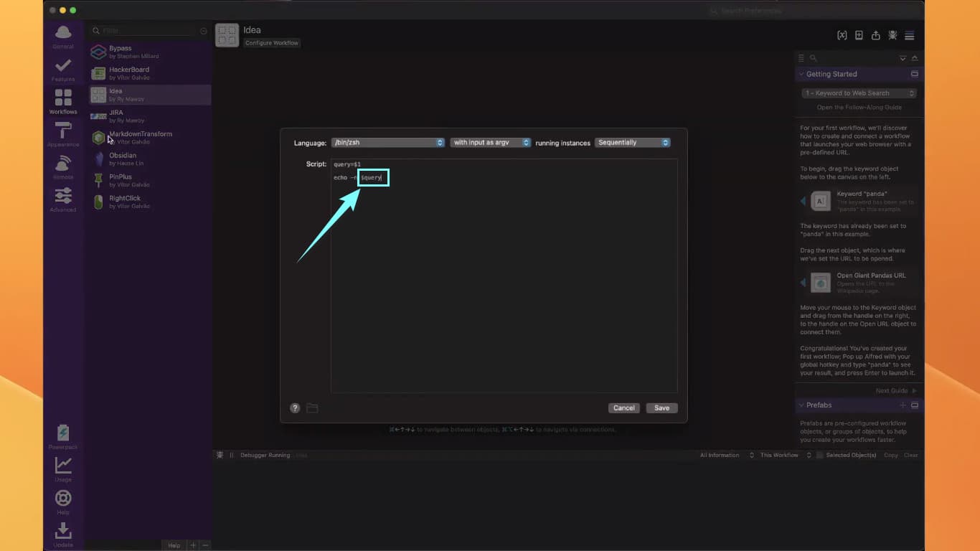
Task: Open the "with input as argv" dropdown
Action: click(491, 143)
